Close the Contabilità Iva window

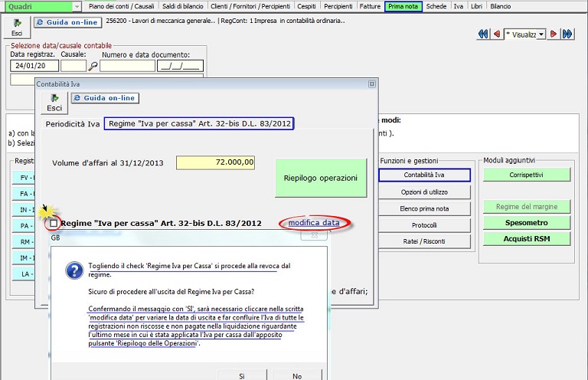(371, 84)
